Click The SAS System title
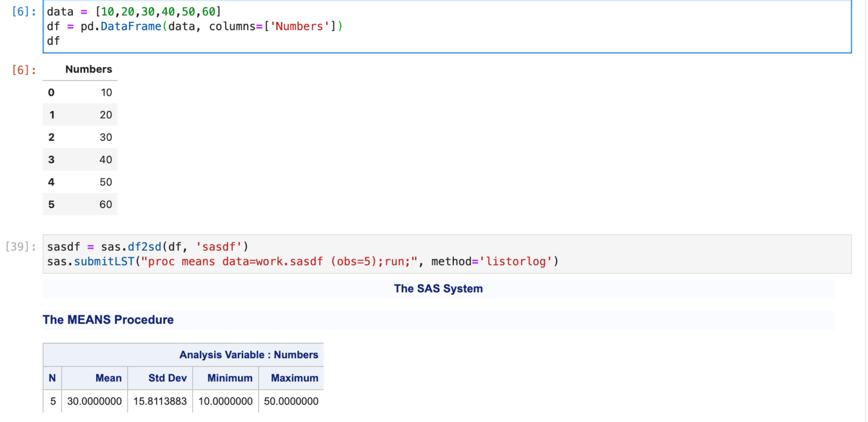The image size is (868, 422). 439,289
